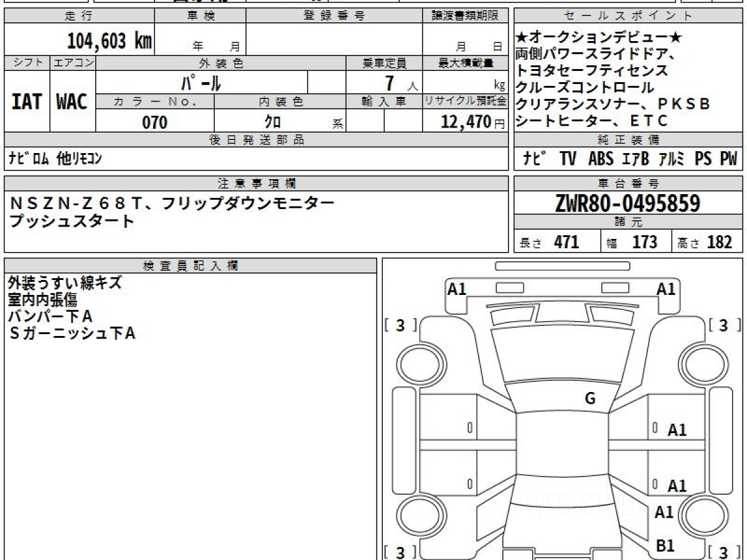Select アルミ in the equipment row
This screenshot has width=747, height=560.
click(672, 159)
